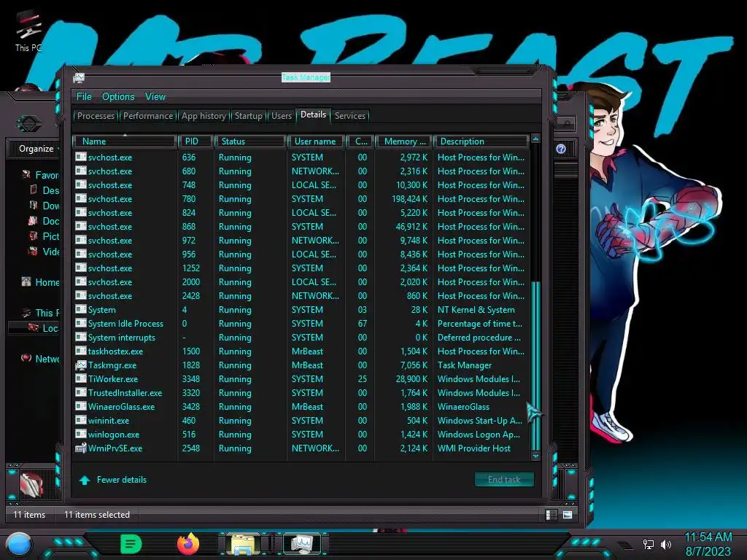Click the taskhostex.exe icon

click(81, 351)
